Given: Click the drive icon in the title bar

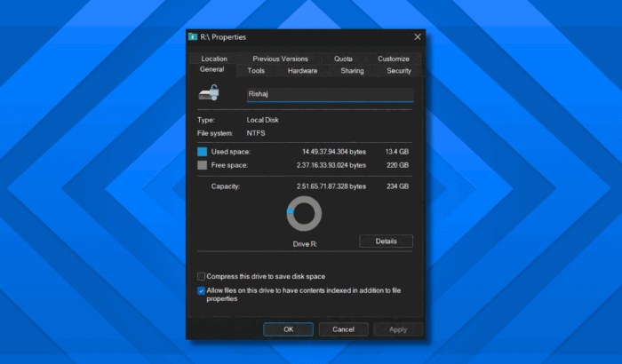Looking at the screenshot, I should click(193, 37).
